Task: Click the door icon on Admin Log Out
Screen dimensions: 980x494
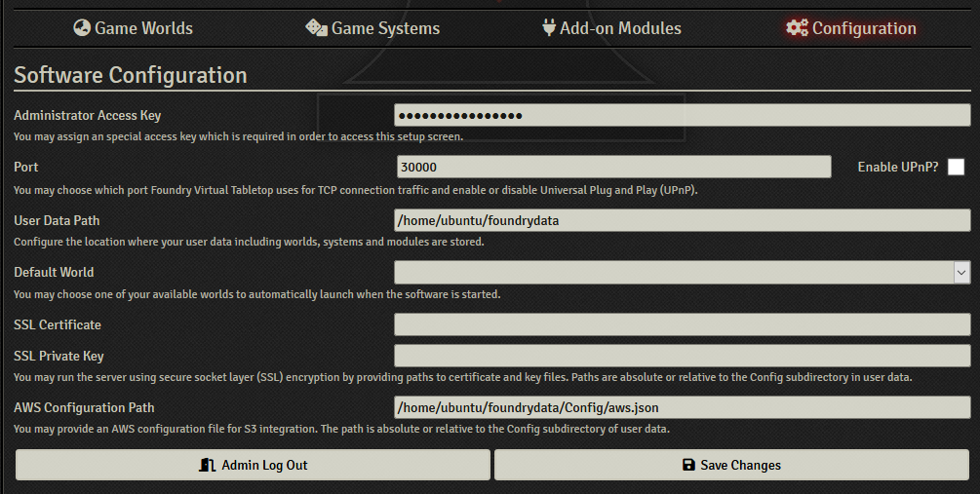Action: pos(207,465)
